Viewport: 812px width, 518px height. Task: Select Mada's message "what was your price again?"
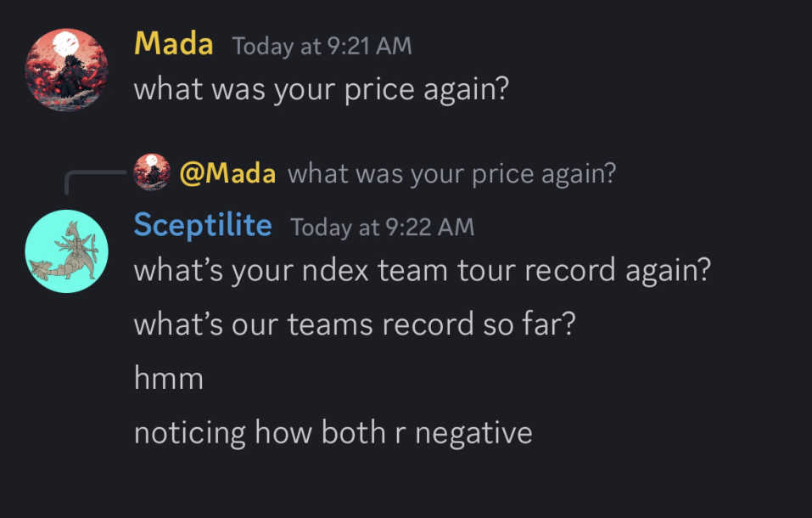[321, 88]
